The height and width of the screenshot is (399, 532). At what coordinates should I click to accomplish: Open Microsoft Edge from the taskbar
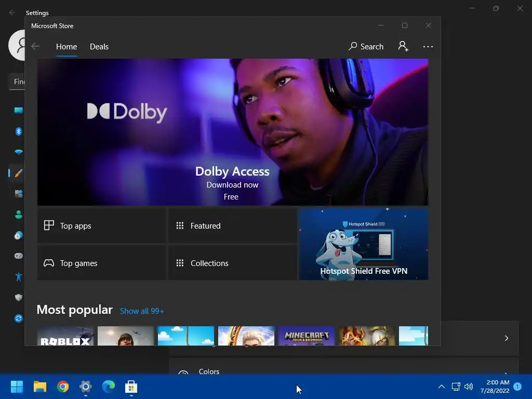(x=109, y=387)
